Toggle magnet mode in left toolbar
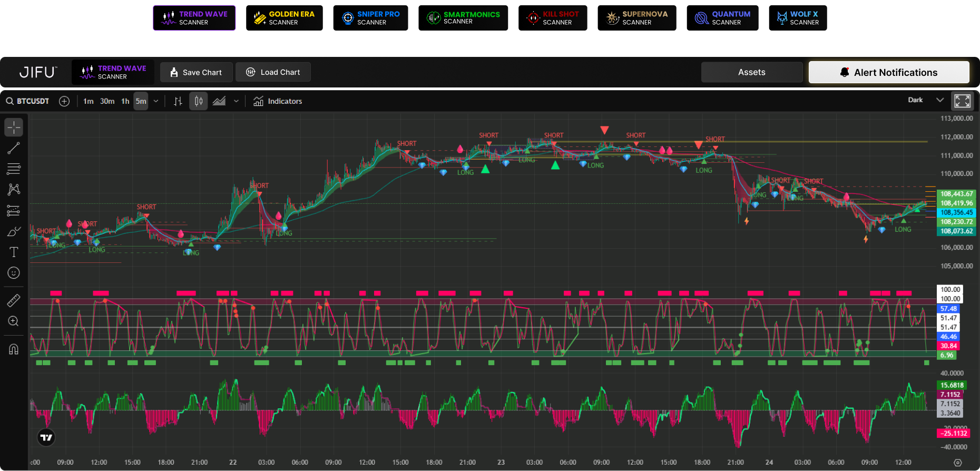Image resolution: width=980 pixels, height=471 pixels. 14,349
